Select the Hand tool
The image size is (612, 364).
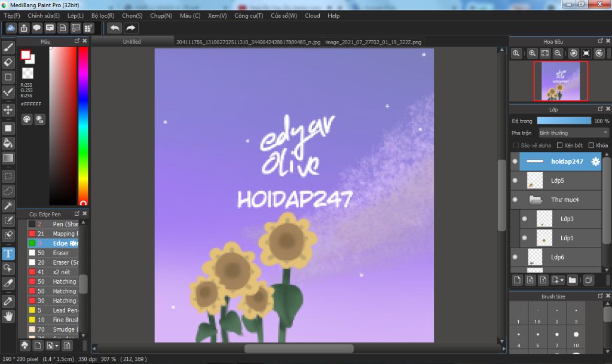coord(8,316)
